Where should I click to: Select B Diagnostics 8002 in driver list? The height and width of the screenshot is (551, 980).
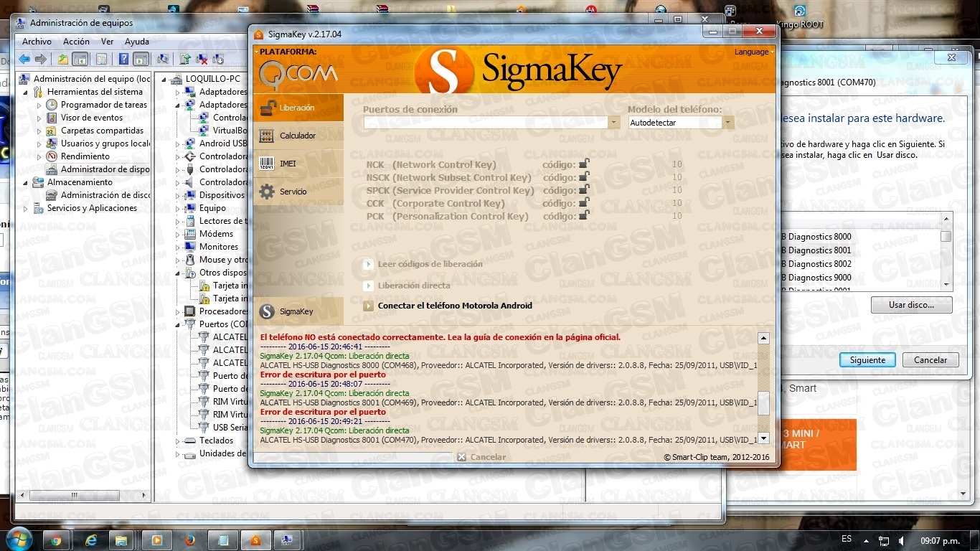[816, 264]
